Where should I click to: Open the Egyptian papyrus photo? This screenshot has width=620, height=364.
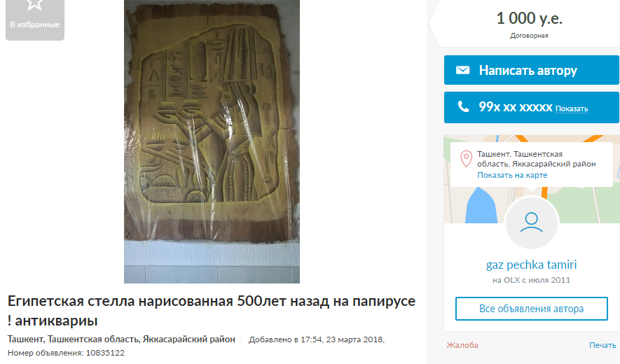coord(212,141)
